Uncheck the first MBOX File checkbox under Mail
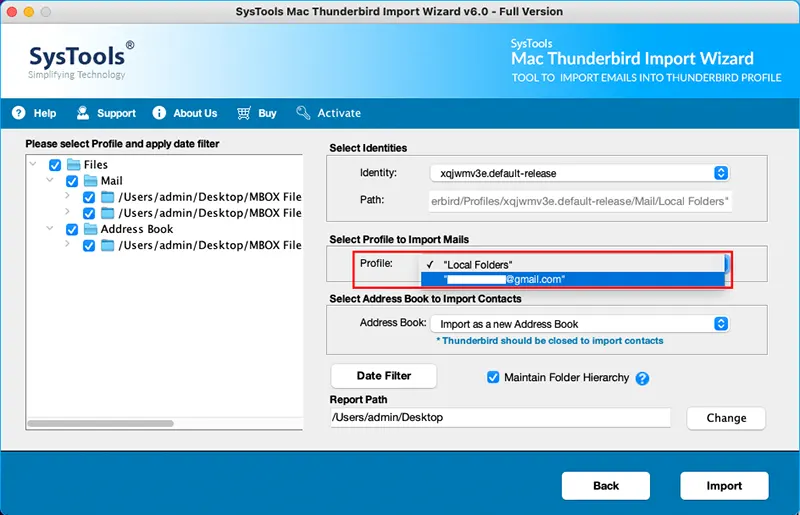The image size is (800, 515). pos(89,197)
